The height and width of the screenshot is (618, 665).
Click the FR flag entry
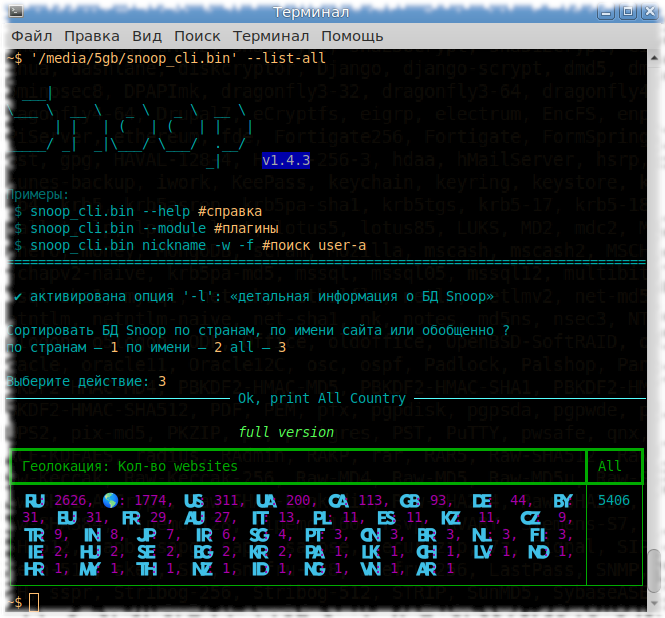pyautogui.click(x=131, y=518)
